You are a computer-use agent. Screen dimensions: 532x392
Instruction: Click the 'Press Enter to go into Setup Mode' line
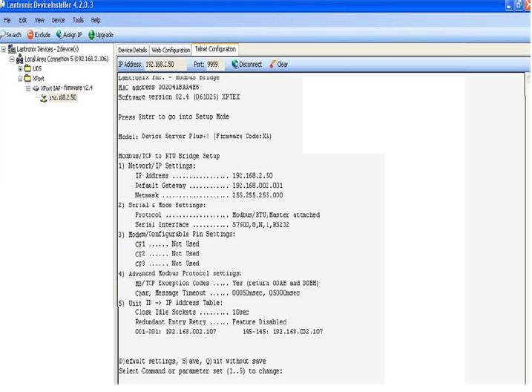tap(174, 117)
